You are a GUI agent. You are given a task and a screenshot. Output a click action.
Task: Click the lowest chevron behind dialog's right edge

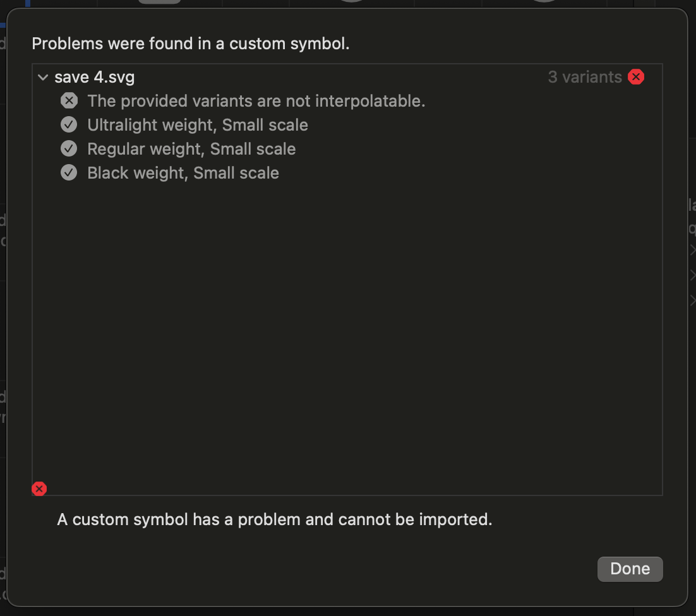coord(692,300)
